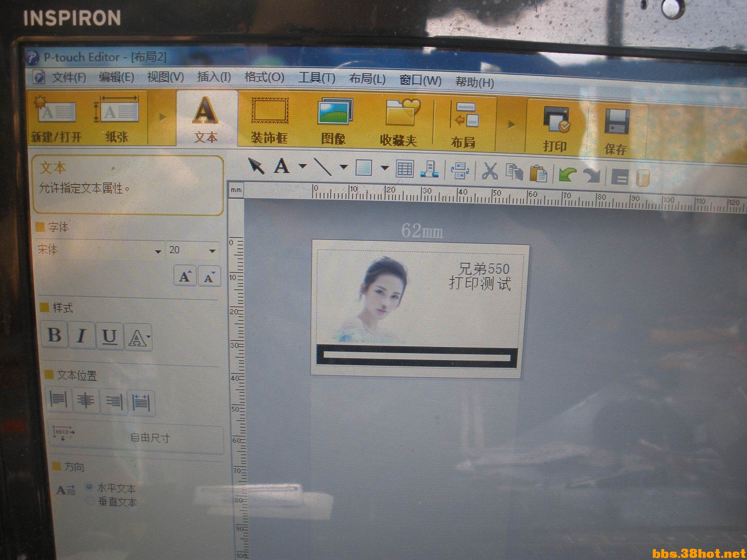Select the 文本 (Text) tab

coord(206,120)
